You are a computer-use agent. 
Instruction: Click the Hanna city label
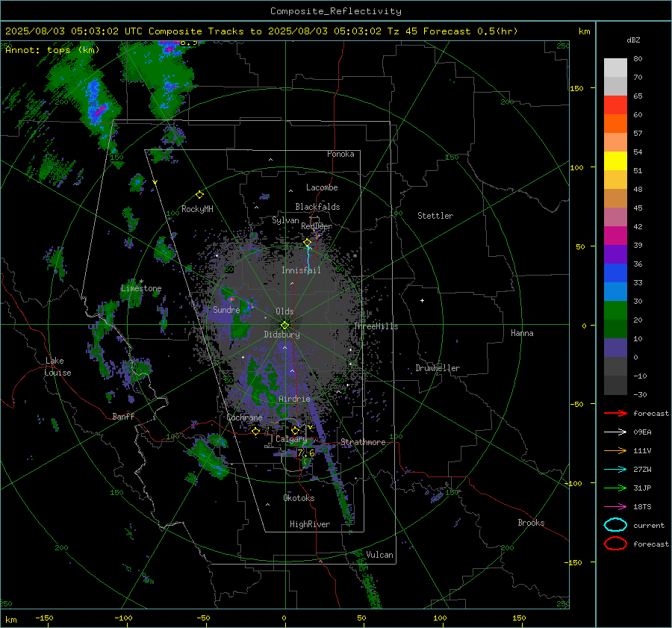click(x=522, y=333)
